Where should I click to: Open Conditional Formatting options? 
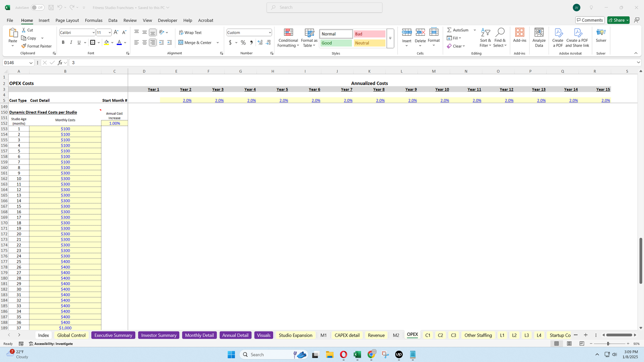[x=288, y=38]
